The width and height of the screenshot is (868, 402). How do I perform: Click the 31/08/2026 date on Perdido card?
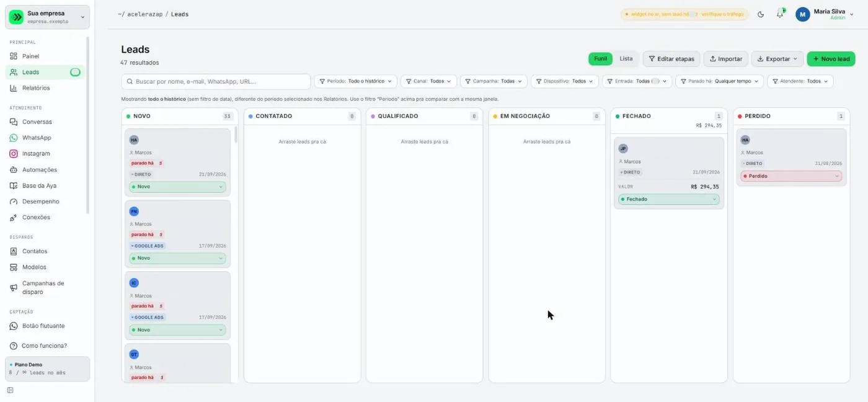click(x=828, y=163)
